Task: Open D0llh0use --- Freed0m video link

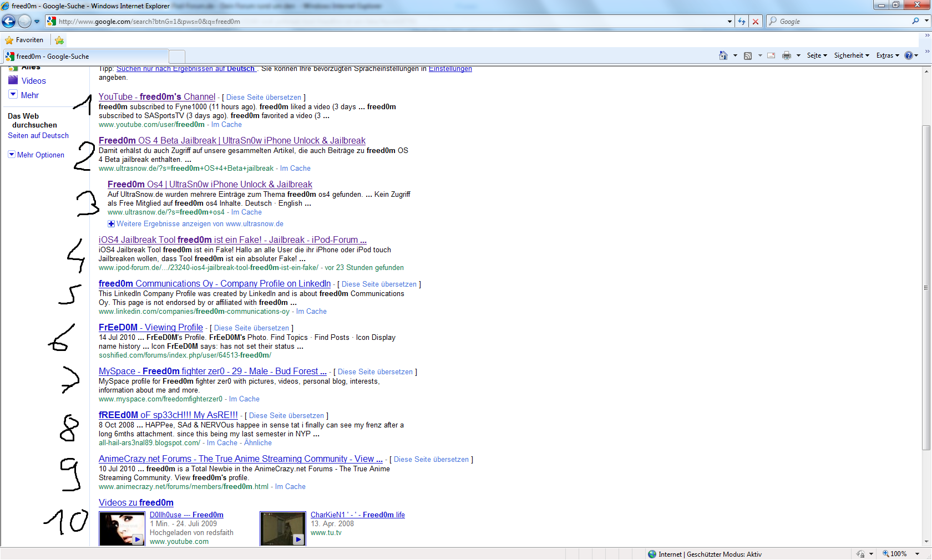Action: click(x=186, y=515)
